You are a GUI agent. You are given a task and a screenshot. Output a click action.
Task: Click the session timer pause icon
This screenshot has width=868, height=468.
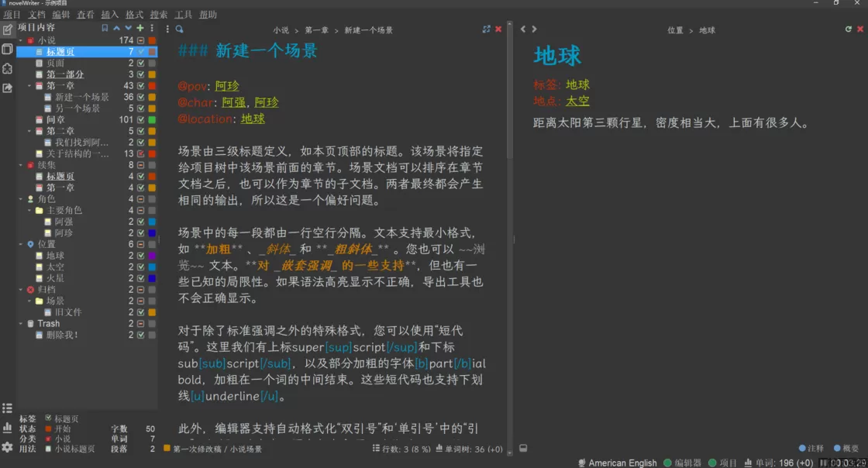click(x=823, y=463)
